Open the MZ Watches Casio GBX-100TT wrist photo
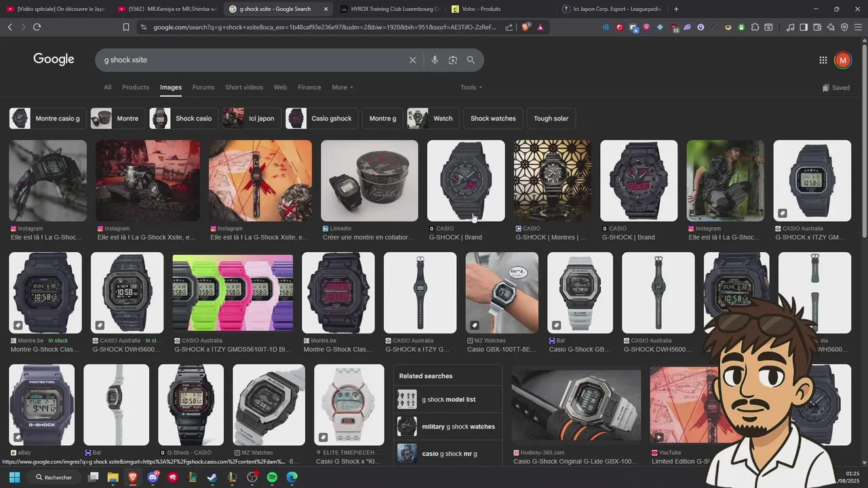 502,293
